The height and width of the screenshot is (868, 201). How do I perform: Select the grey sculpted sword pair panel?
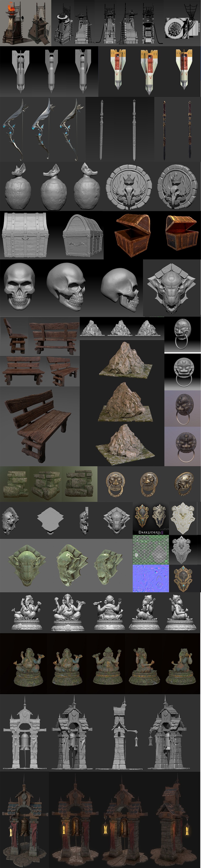(x=120, y=129)
